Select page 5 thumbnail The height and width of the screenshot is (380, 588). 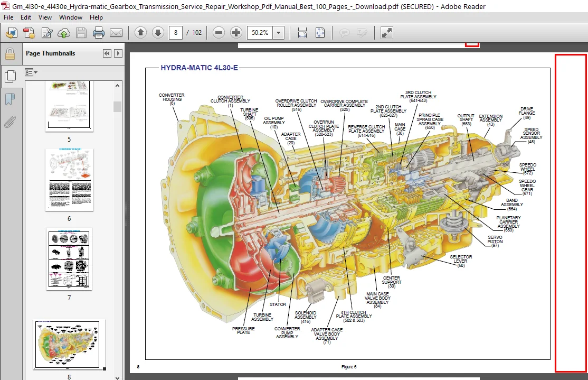point(69,106)
